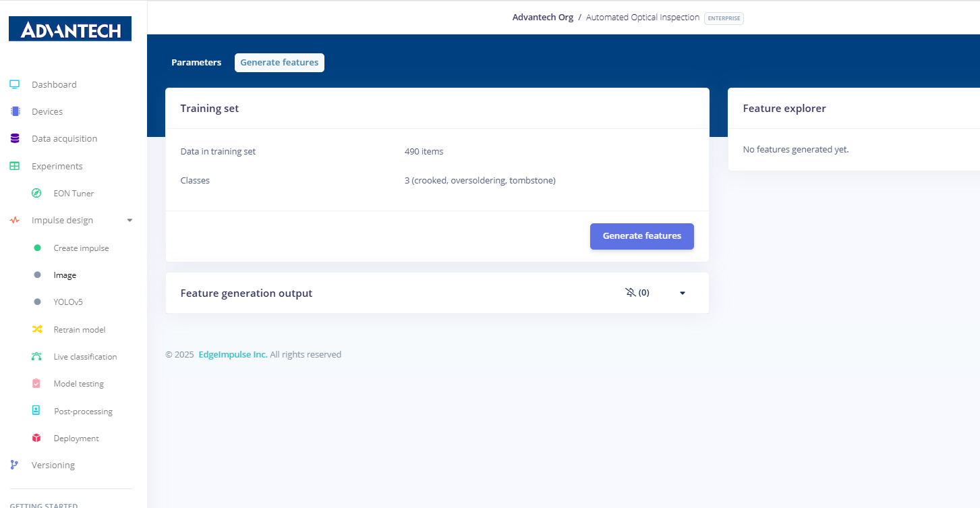The width and height of the screenshot is (980, 508).
Task: Click the Devices chip icon
Action: point(15,111)
